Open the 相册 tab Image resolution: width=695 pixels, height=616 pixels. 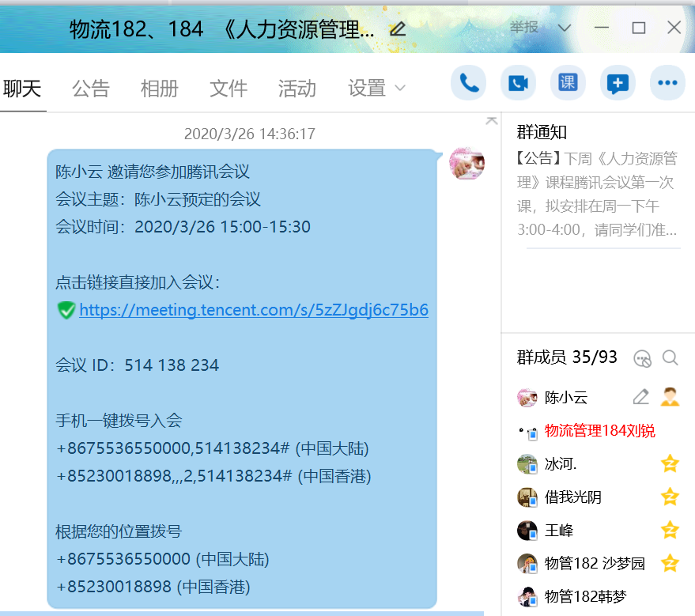tap(160, 88)
